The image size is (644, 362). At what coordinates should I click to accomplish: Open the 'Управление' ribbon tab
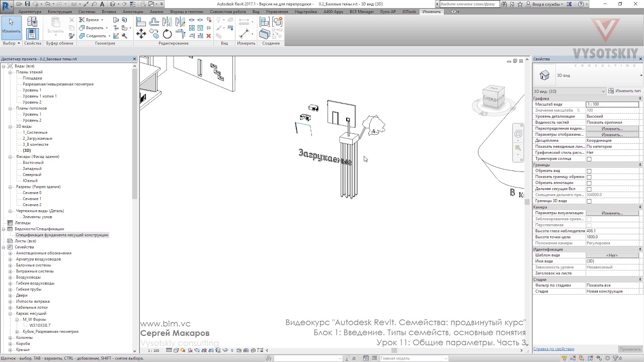(277, 12)
